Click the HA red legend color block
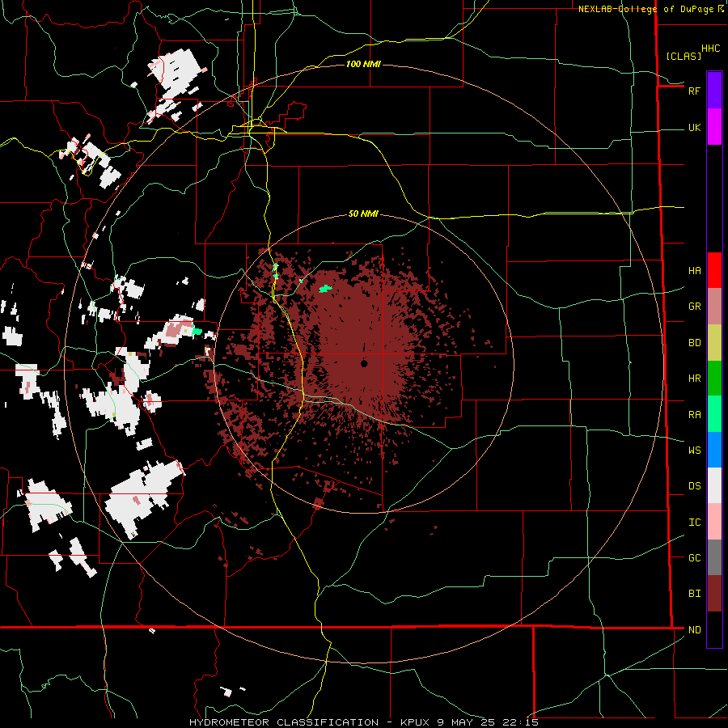Image resolution: width=728 pixels, height=728 pixels. [714, 270]
